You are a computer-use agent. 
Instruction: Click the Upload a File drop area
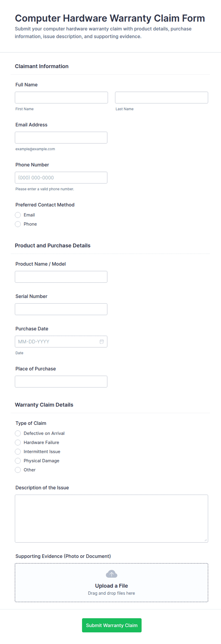point(111,583)
